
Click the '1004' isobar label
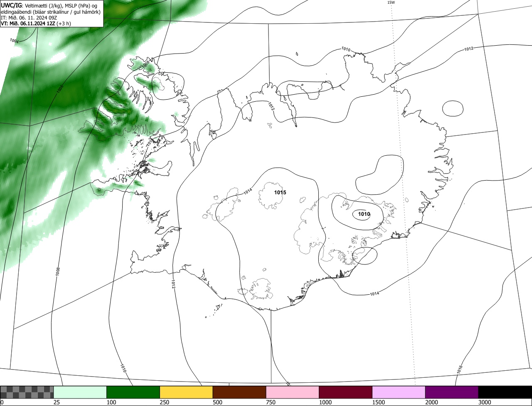15,41
